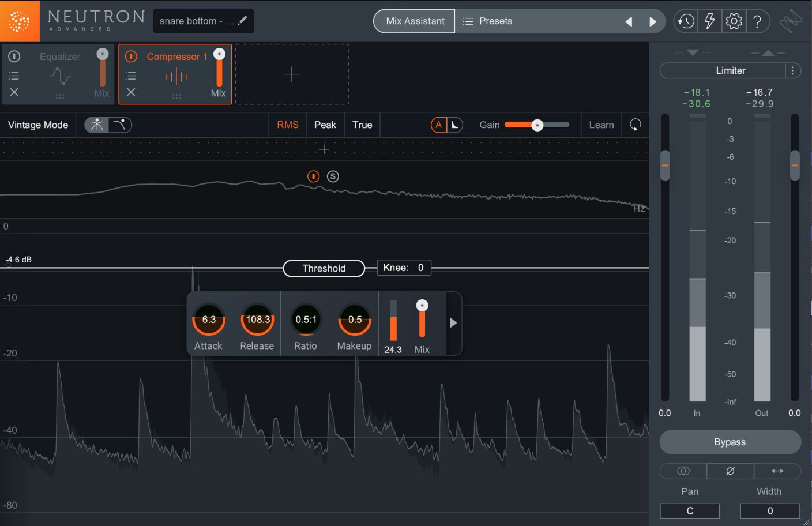Edit the Knee value field
Screen dimensions: 812x526
click(x=404, y=268)
